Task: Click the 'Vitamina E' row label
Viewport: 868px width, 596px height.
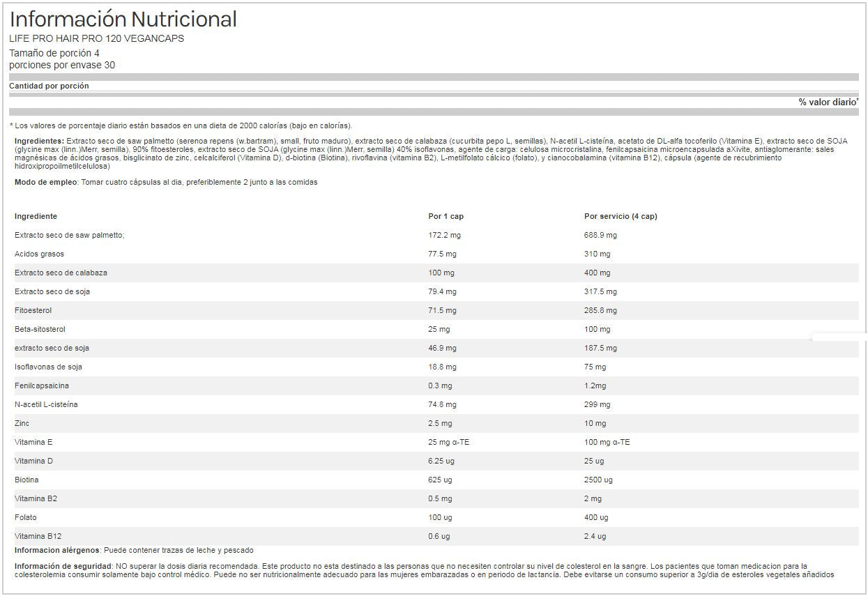Action: 33,442
